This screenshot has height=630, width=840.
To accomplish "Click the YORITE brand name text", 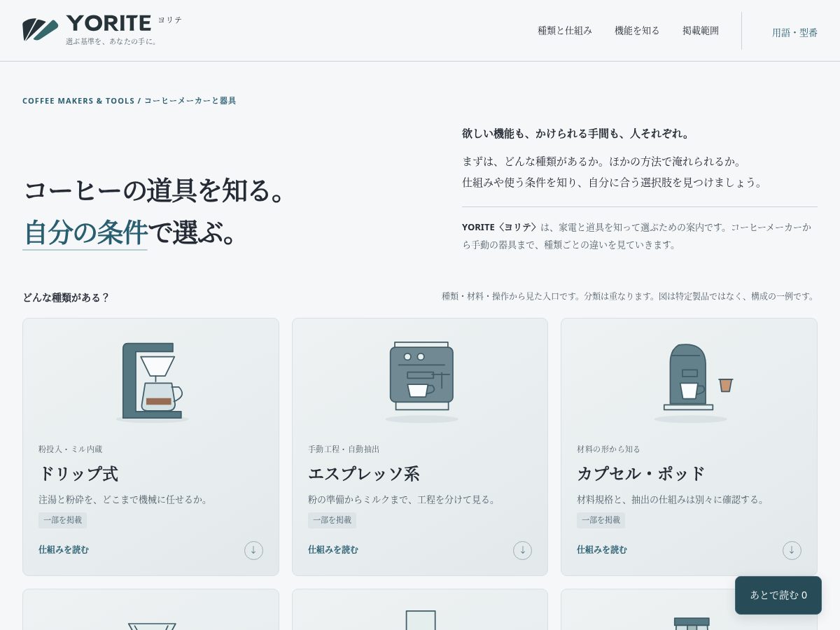I will tap(108, 23).
